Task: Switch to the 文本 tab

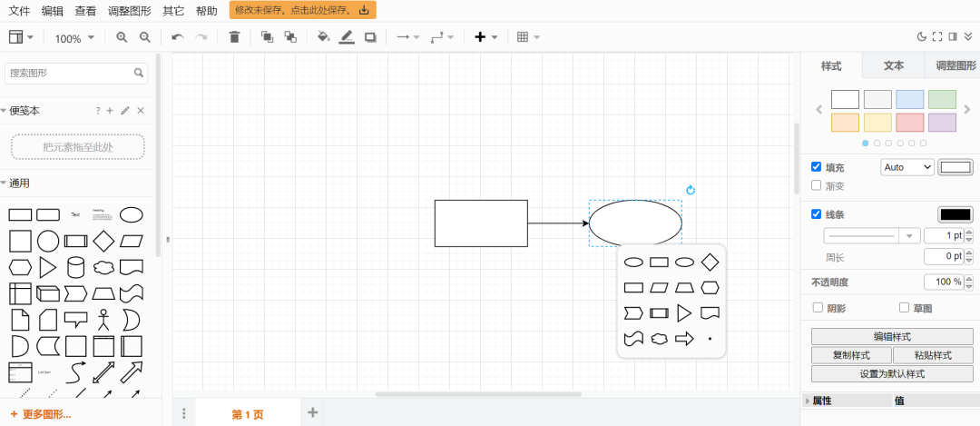Action: pyautogui.click(x=894, y=65)
